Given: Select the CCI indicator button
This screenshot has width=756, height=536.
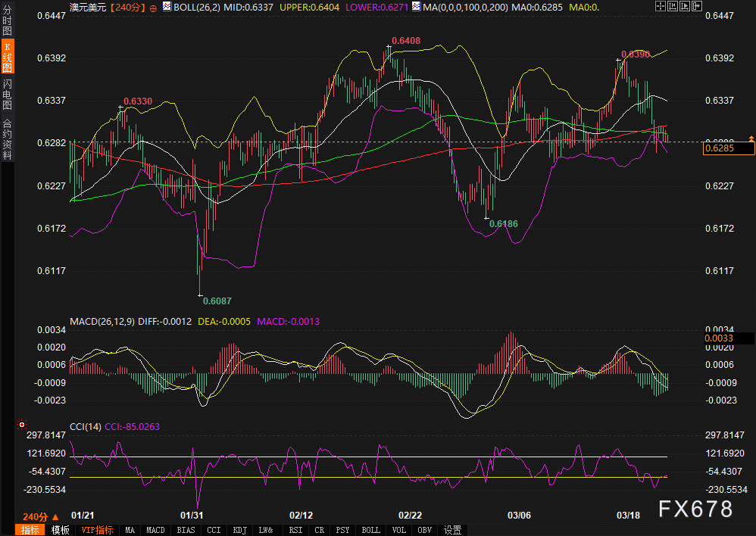Looking at the screenshot, I should (214, 530).
